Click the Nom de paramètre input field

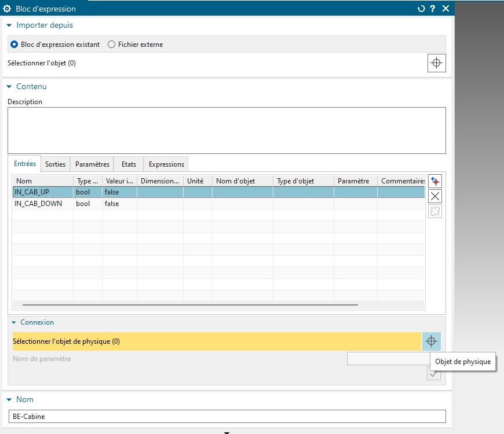388,359
